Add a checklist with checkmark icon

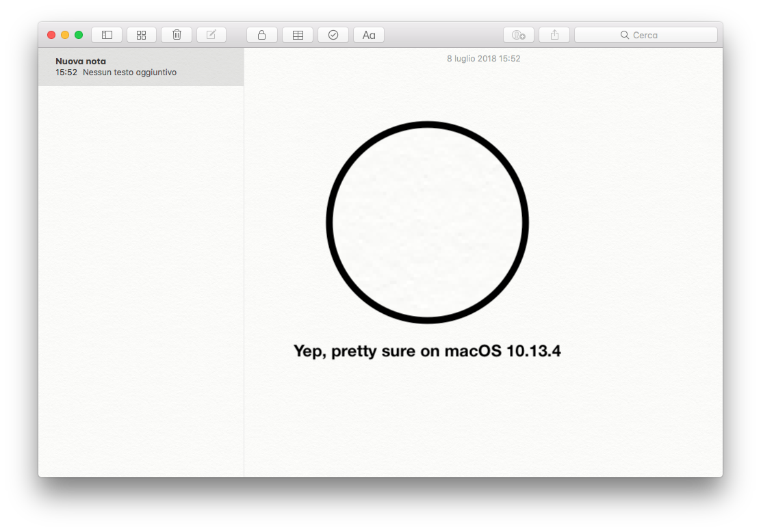coord(333,35)
